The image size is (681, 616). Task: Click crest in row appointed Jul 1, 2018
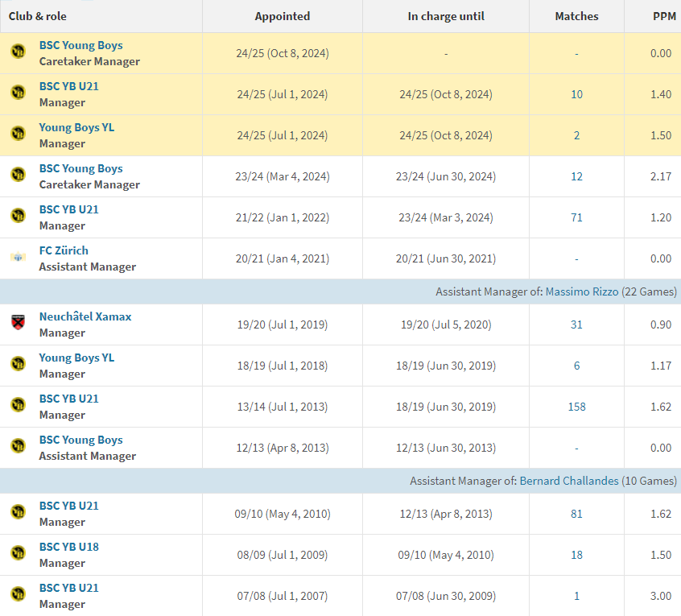(18, 365)
